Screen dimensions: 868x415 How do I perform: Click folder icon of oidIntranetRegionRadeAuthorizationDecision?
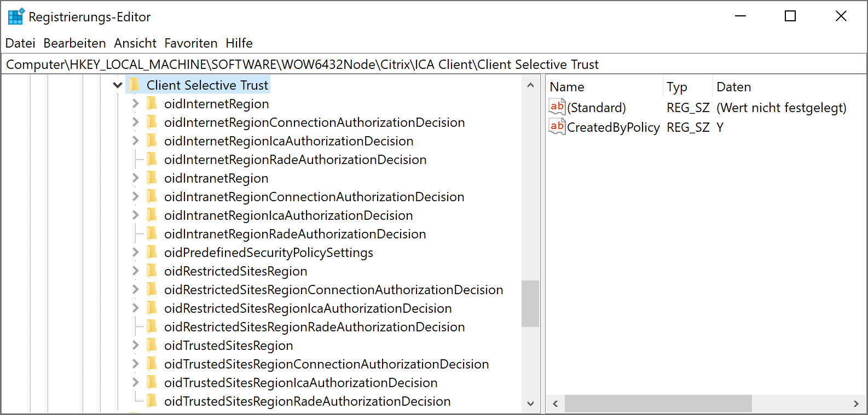tap(152, 234)
